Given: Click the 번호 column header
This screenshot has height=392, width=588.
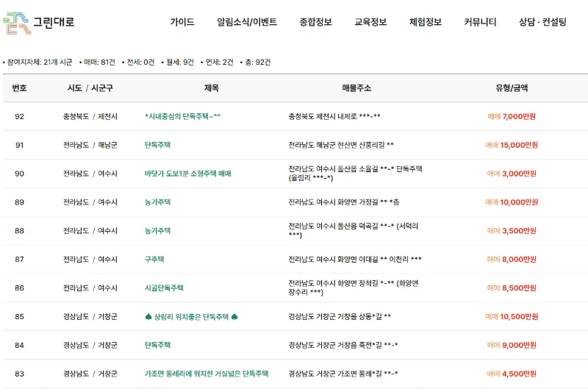Looking at the screenshot, I should (x=19, y=88).
